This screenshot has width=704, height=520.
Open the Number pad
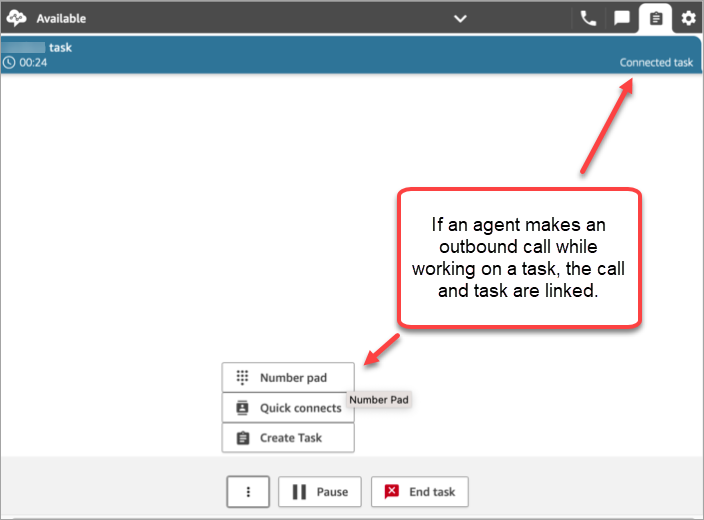(288, 378)
